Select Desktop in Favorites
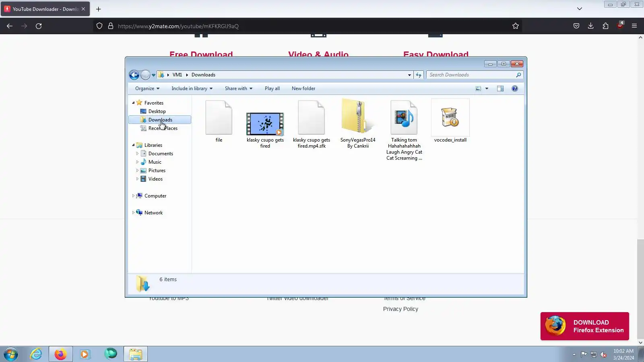The image size is (644, 362). coord(157,111)
